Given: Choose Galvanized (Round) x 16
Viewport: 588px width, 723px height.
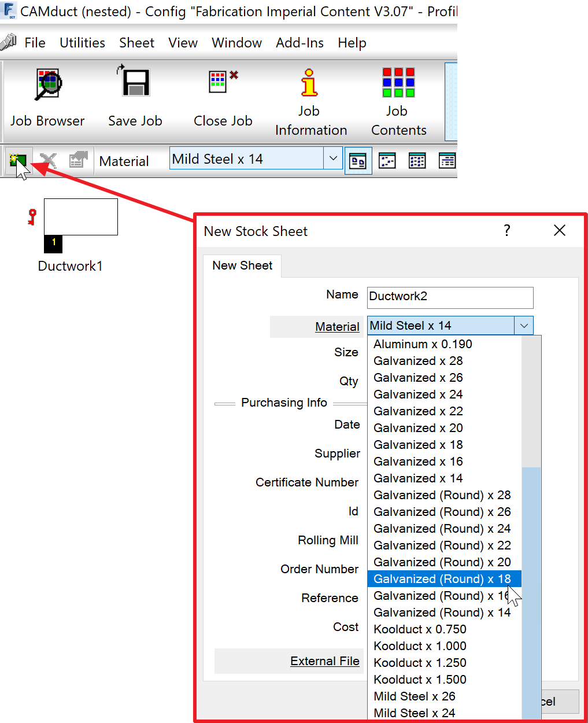Looking at the screenshot, I should [x=445, y=596].
